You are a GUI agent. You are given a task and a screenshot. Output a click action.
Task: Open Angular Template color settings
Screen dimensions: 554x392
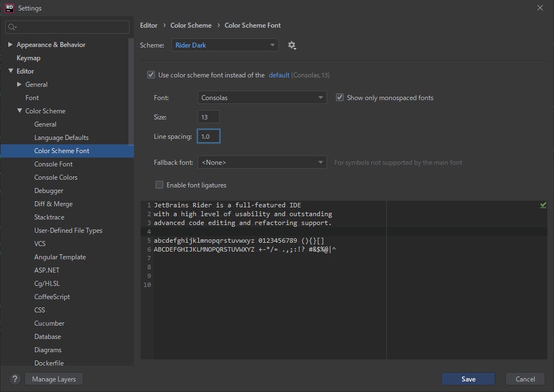60,257
